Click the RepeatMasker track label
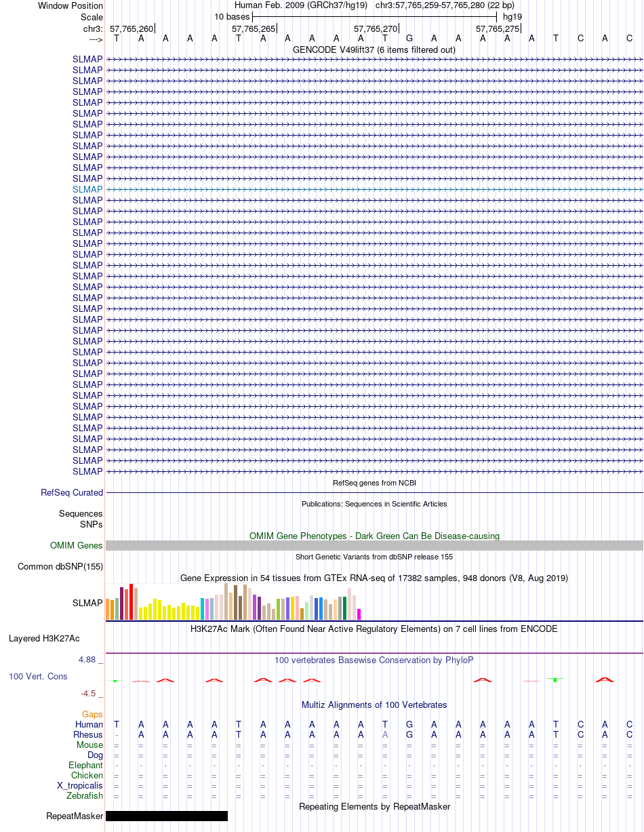644x832 pixels. [x=75, y=816]
